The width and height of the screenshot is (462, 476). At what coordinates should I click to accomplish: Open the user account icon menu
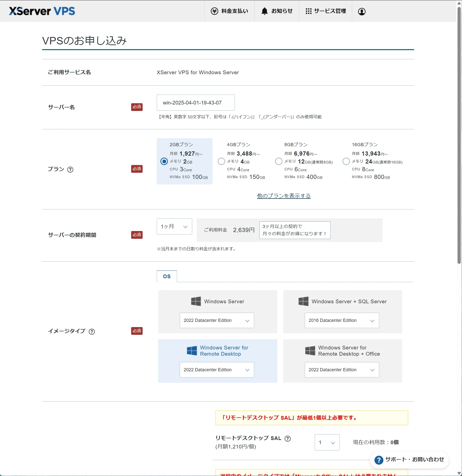tap(362, 11)
